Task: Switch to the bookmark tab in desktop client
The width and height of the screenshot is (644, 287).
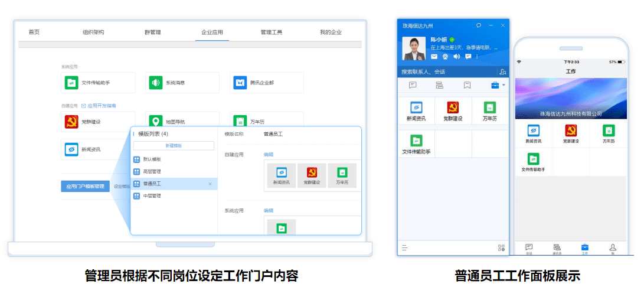Action: point(467,86)
